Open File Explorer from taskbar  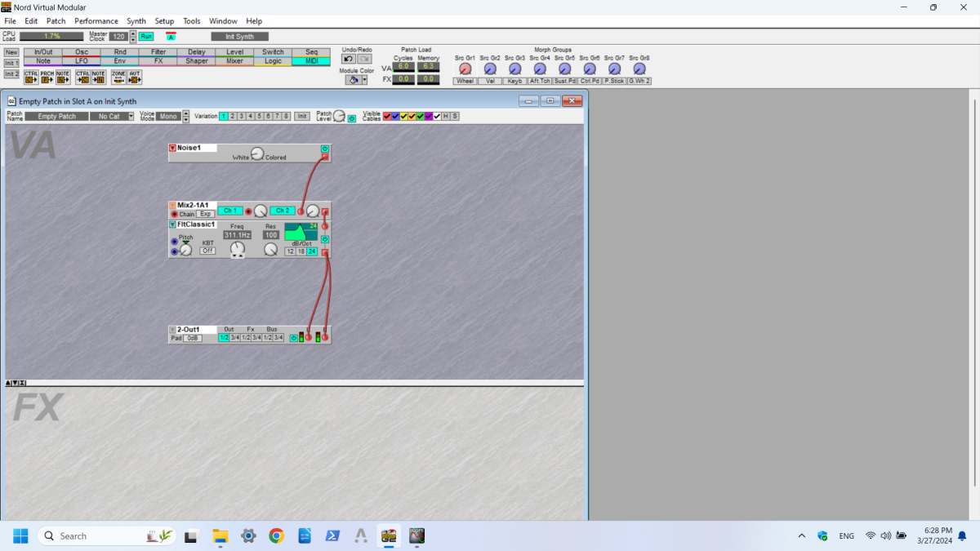click(220, 535)
